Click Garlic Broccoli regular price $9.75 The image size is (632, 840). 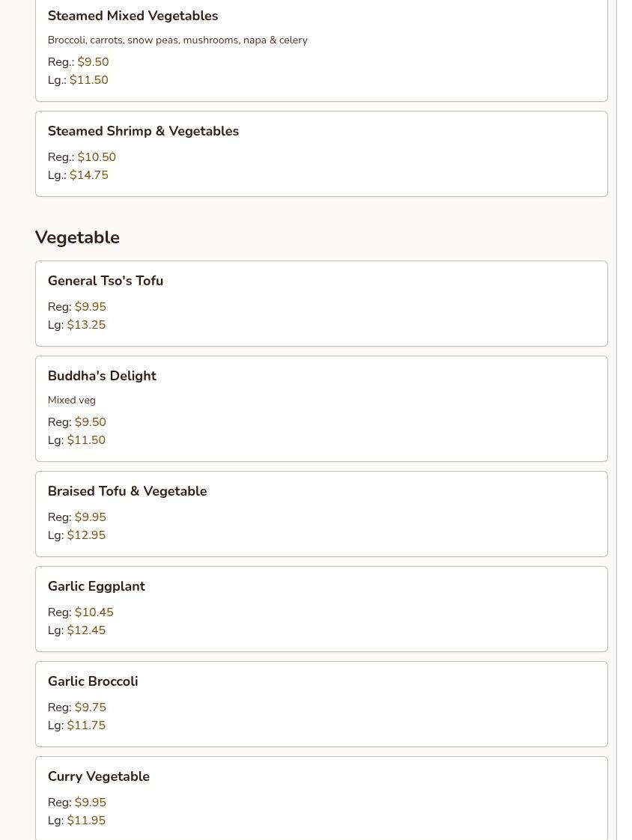(90, 707)
